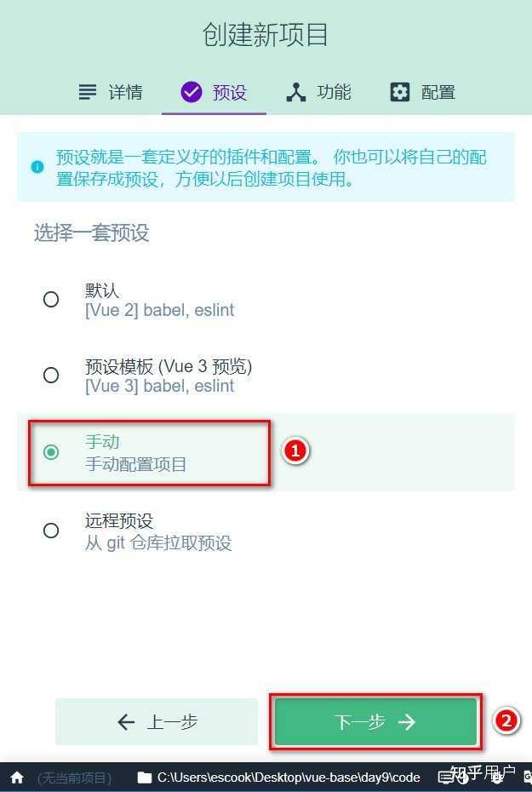Click the person icon on the 功能 tab
The image size is (532, 792).
pos(296,91)
